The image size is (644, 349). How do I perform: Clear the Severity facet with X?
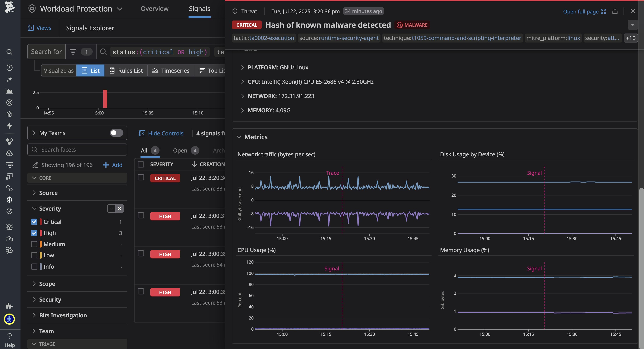click(120, 208)
